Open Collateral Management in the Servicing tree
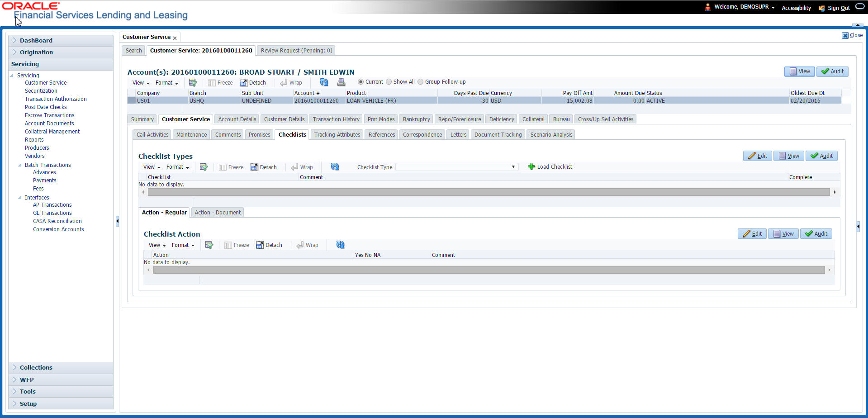Image resolution: width=868 pixels, height=418 pixels. tap(52, 132)
